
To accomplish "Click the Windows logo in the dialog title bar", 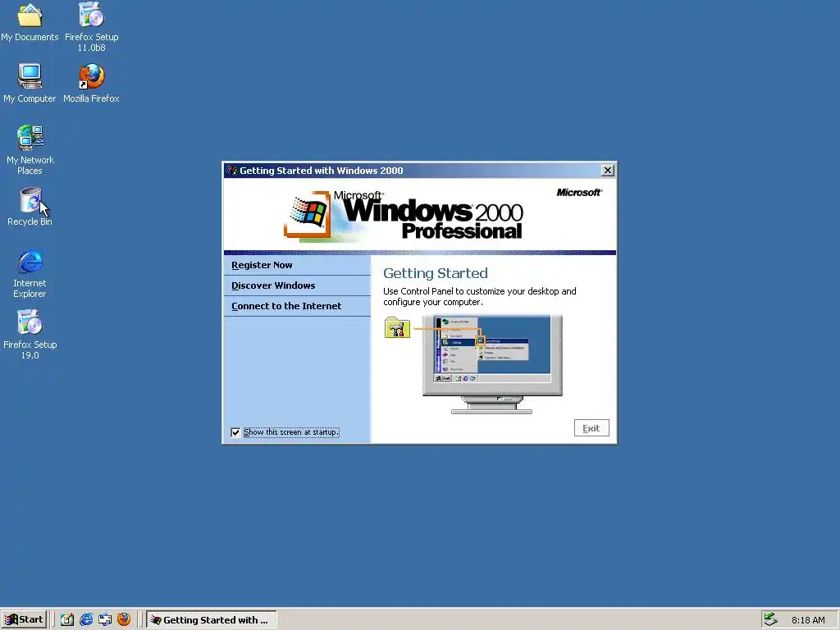I will (x=231, y=171).
